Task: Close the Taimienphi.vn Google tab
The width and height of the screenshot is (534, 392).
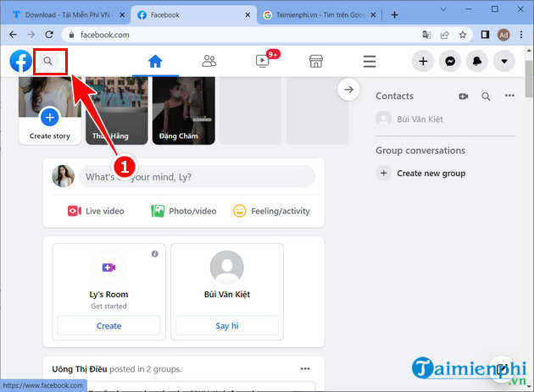Action: (x=373, y=15)
